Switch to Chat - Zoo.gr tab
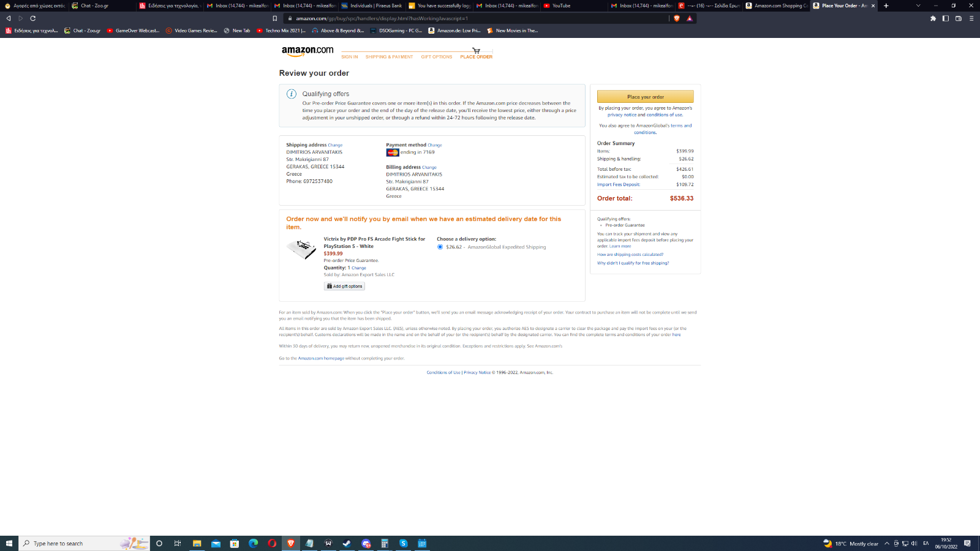Viewport: 980px width, 551px height. (98, 6)
